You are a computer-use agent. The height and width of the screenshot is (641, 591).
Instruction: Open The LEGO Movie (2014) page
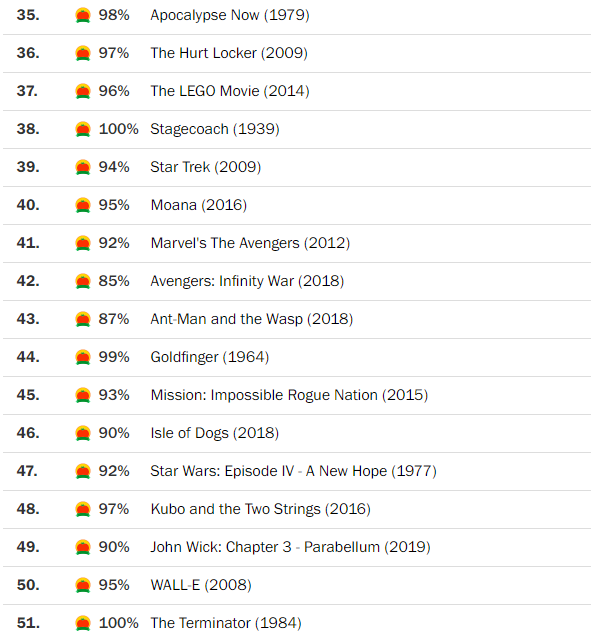point(230,91)
